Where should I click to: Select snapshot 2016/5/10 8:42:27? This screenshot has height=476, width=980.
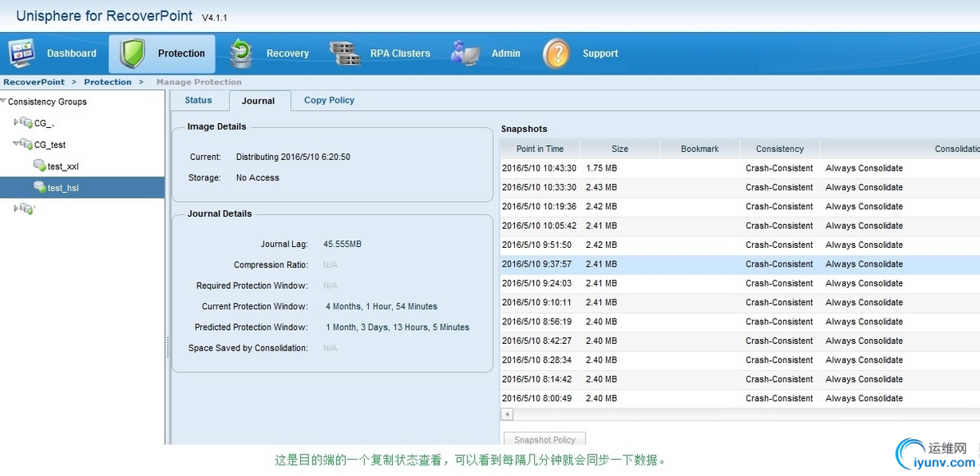tap(740, 341)
